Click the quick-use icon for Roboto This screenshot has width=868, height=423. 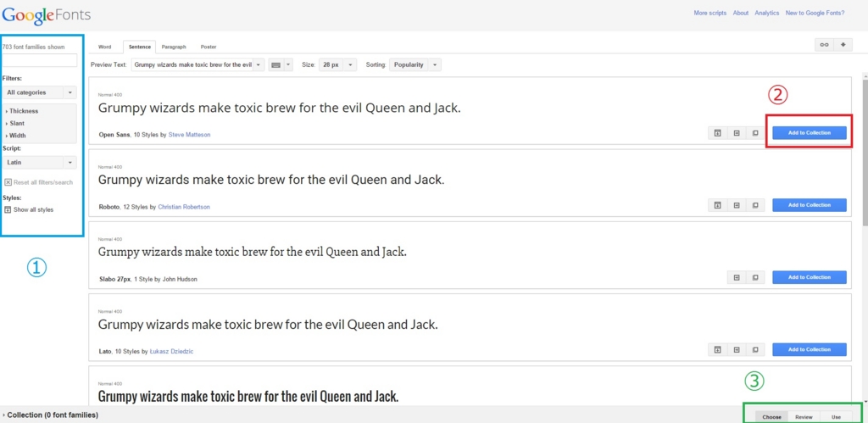click(x=737, y=205)
